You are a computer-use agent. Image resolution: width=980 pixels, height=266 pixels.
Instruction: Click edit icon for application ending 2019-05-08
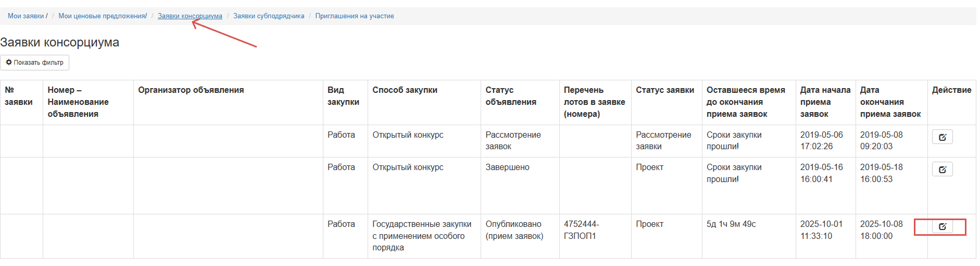click(942, 137)
